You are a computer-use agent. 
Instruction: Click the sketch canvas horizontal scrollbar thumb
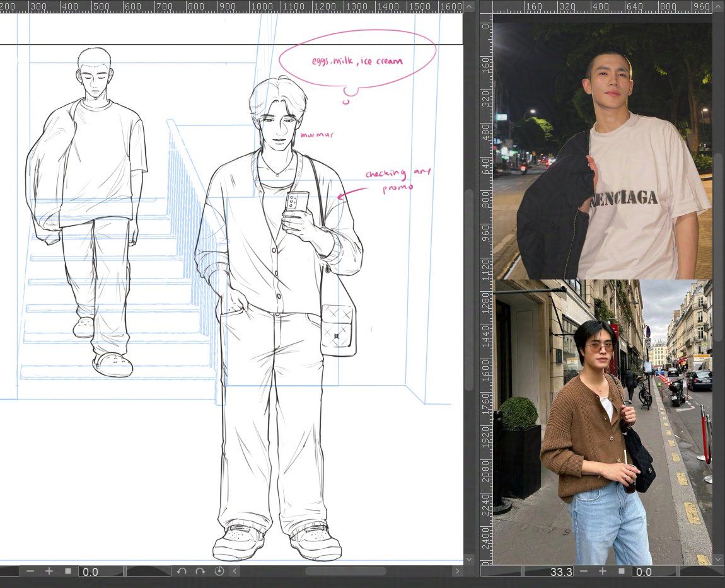(x=345, y=571)
